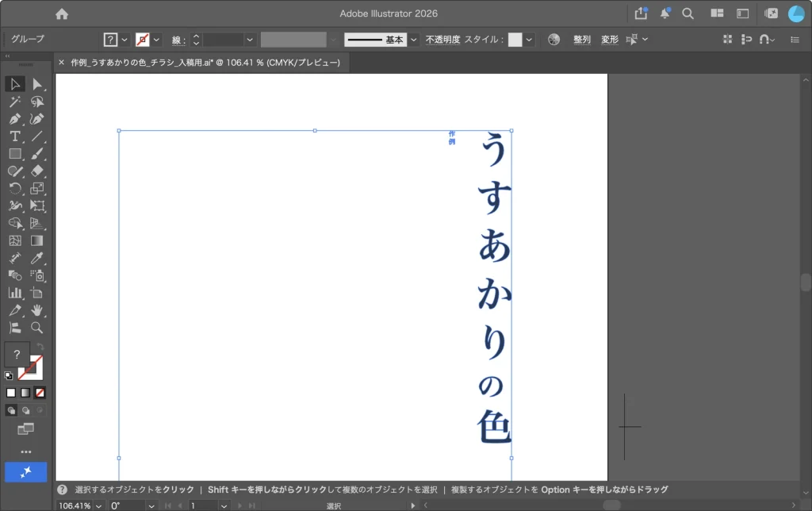Viewport: 812px width, 511px height.
Task: Adjust stroke weight stepper arrows
Action: 196,40
